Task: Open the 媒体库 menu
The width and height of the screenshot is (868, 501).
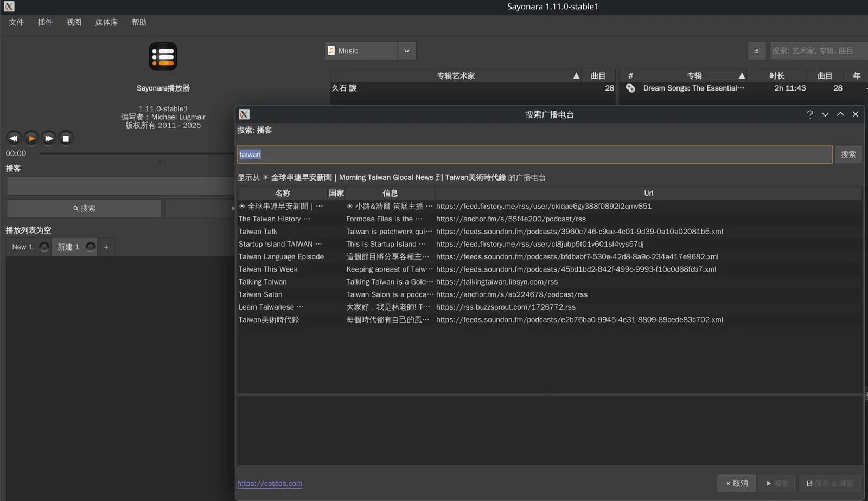Action: point(106,22)
